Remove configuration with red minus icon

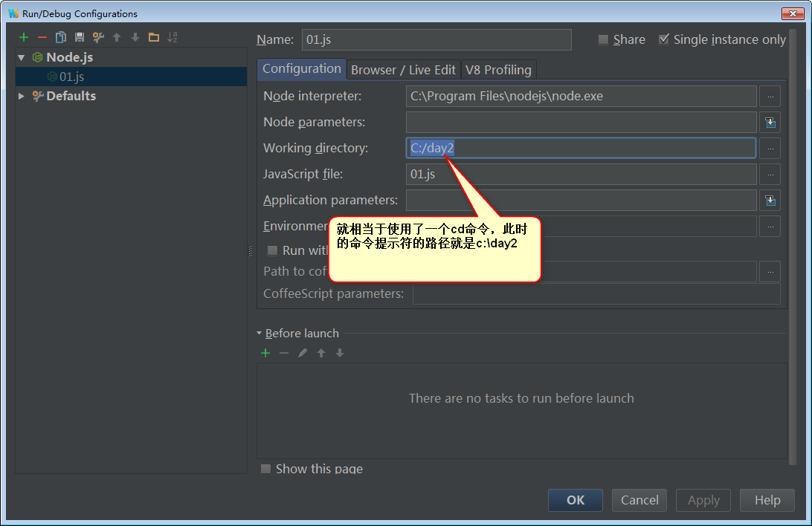[x=42, y=37]
